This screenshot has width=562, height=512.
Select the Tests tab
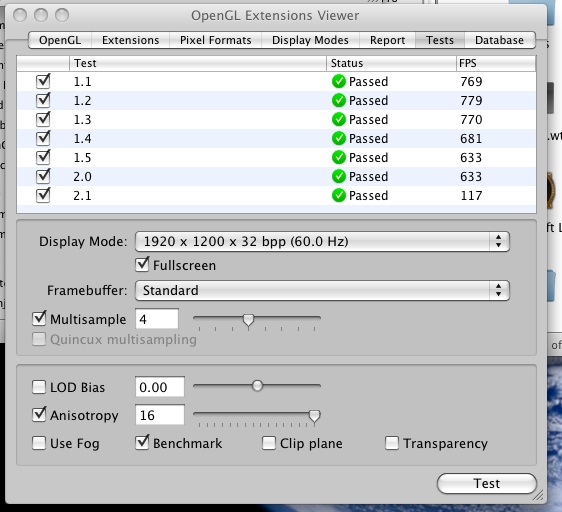pos(440,40)
